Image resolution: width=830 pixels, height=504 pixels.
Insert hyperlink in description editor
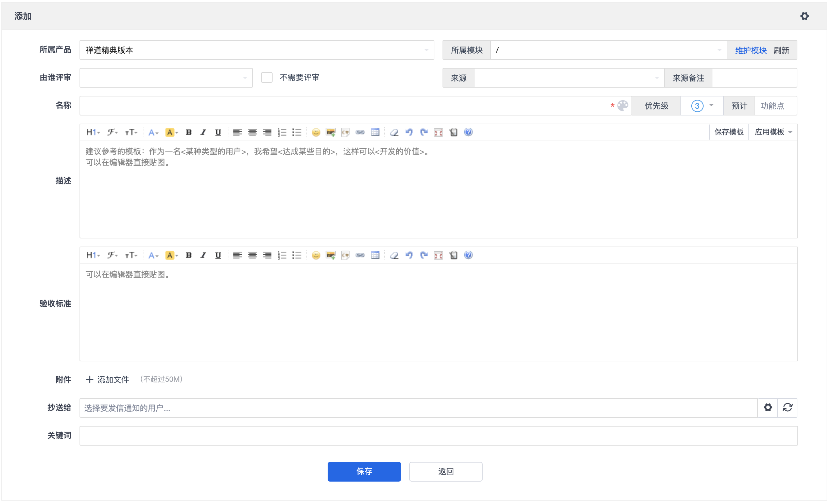coord(360,132)
